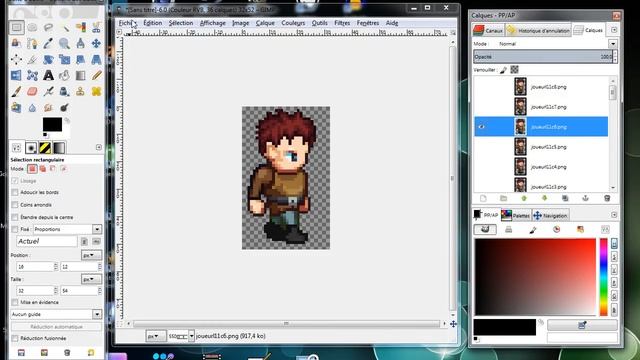The image size is (640, 360).
Task: Open the Position unit px dropdown
Action: 91,256
